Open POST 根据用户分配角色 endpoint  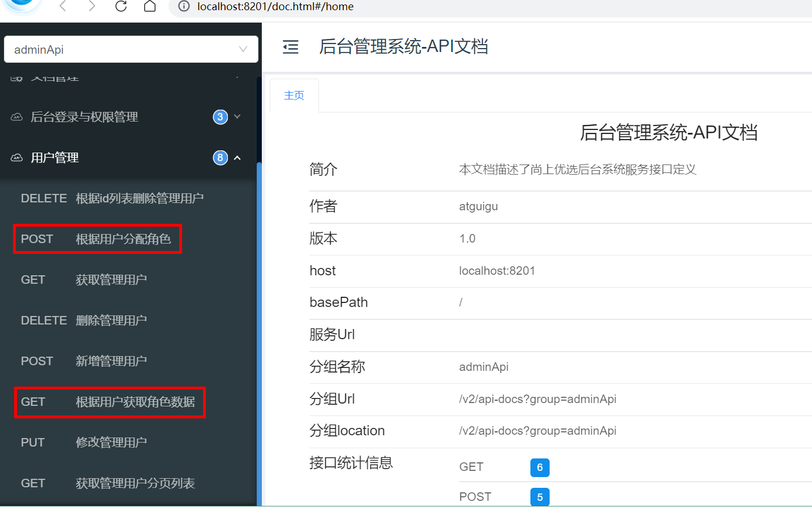[97, 239]
